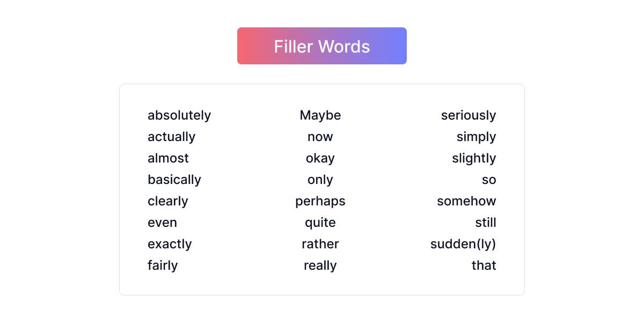Pick the word "somehow"
Screen dimensions: 644x325
click(466, 201)
